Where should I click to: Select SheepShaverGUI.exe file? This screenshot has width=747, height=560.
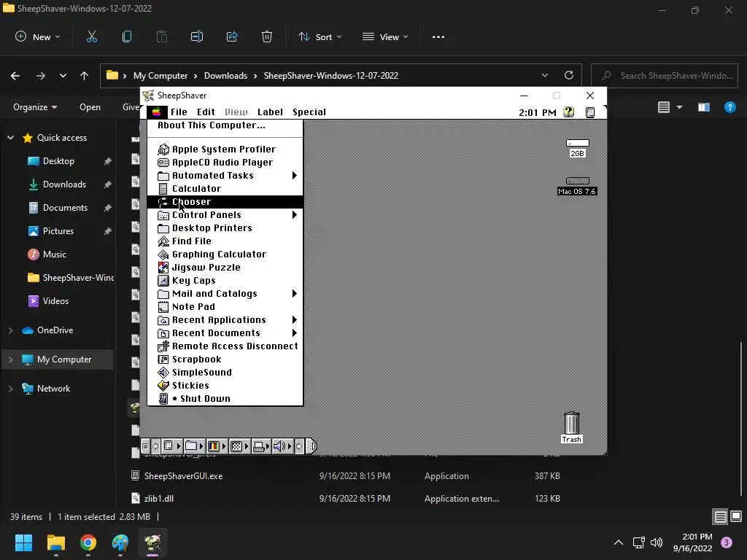[x=183, y=475]
